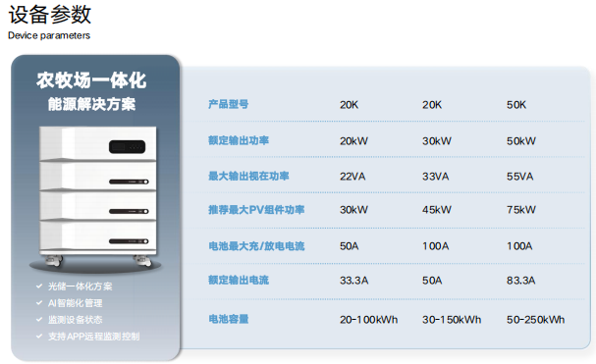Click the 推荐最大PV组件功率 row label
The height and width of the screenshot is (364, 596).
click(256, 210)
